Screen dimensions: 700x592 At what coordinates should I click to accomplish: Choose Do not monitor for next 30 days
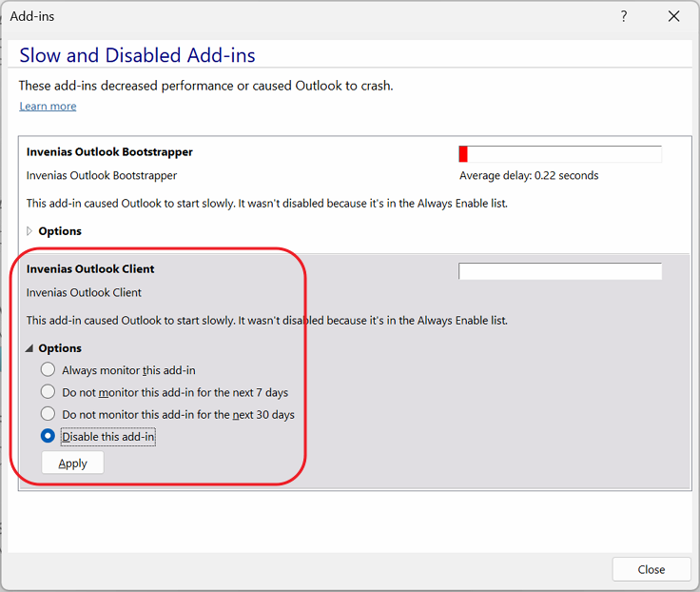48,414
